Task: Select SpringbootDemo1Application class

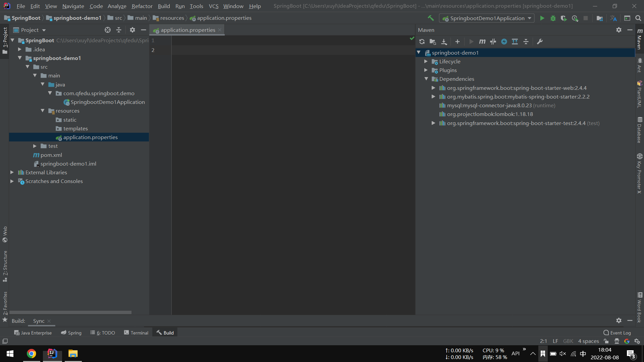Action: (107, 102)
